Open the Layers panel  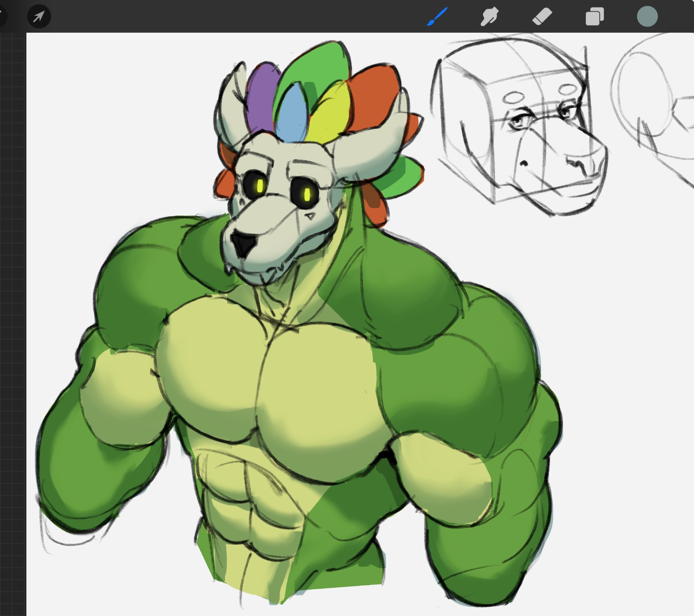point(594,17)
